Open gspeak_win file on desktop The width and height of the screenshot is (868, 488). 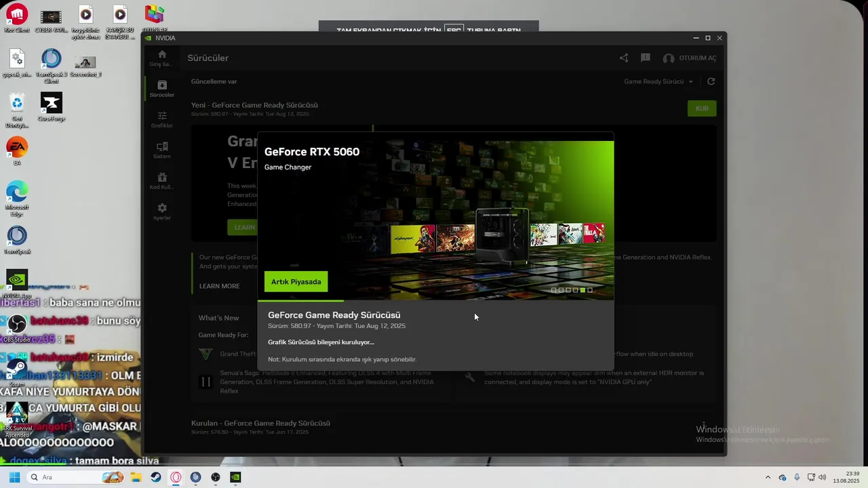coord(17,63)
